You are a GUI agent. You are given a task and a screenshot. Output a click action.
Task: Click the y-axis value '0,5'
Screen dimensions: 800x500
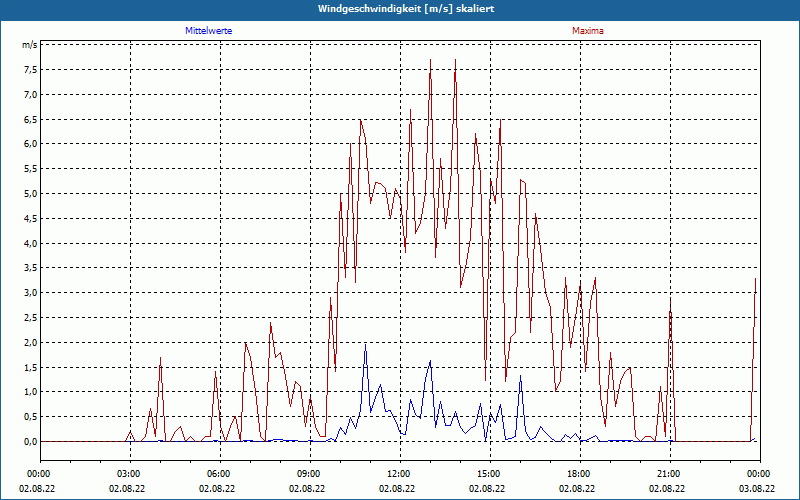(x=31, y=417)
